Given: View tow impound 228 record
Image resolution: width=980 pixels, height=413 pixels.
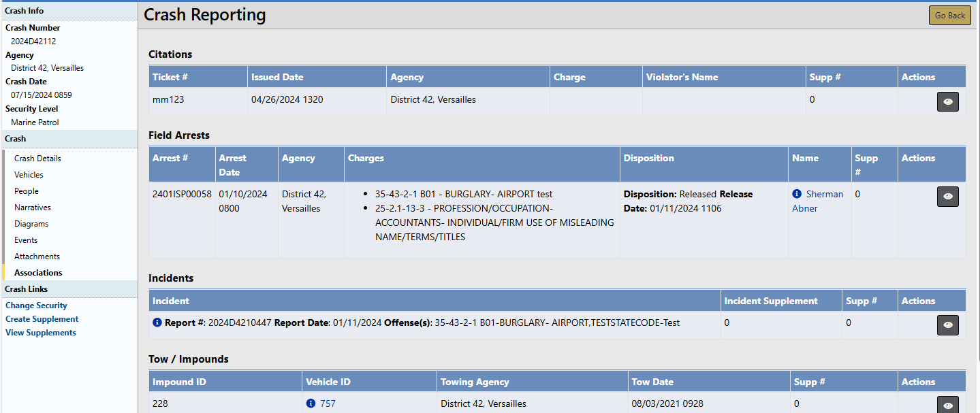Looking at the screenshot, I should coord(947,405).
